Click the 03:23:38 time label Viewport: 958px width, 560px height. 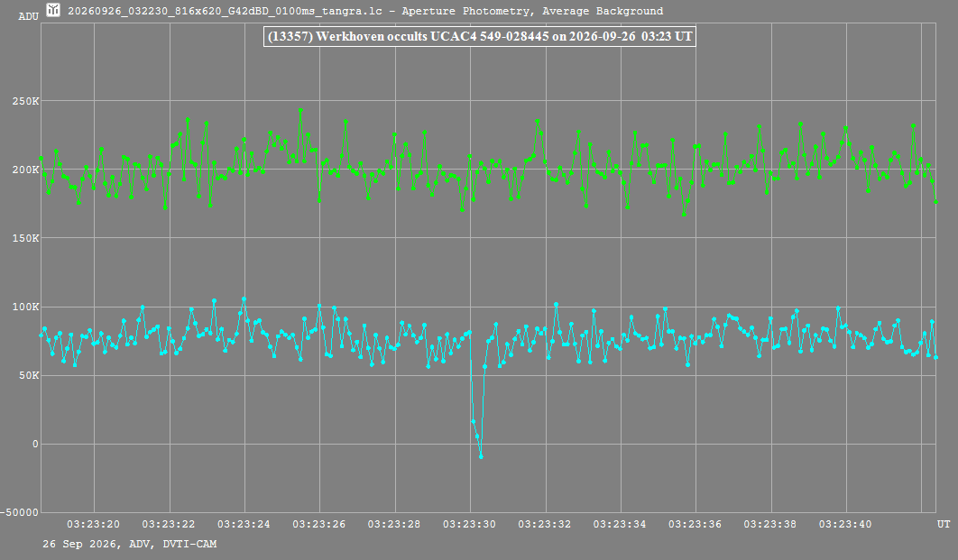[769, 524]
